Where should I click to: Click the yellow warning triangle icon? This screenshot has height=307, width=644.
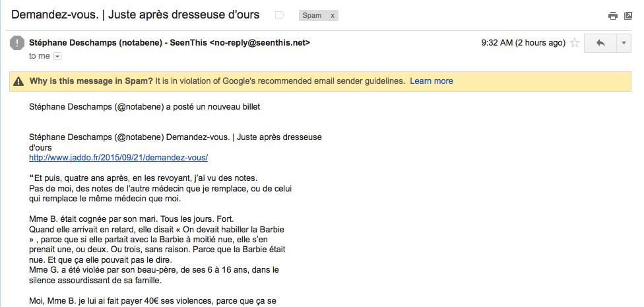click(x=18, y=81)
